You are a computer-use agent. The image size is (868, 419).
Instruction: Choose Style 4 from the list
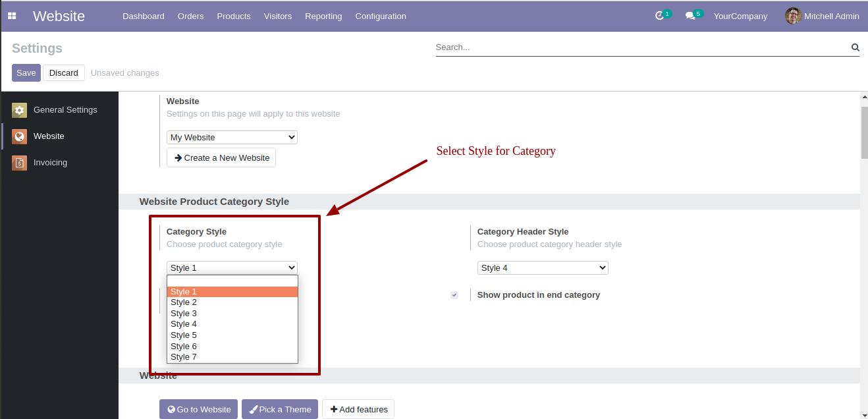point(232,324)
